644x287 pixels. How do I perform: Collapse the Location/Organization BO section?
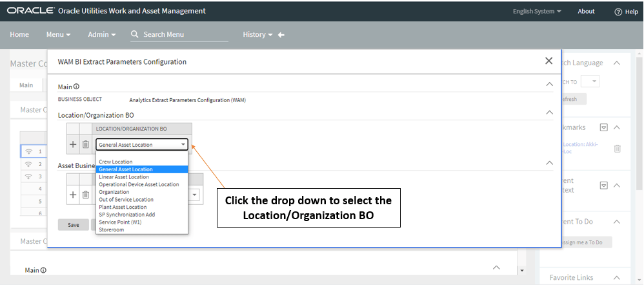(549, 112)
